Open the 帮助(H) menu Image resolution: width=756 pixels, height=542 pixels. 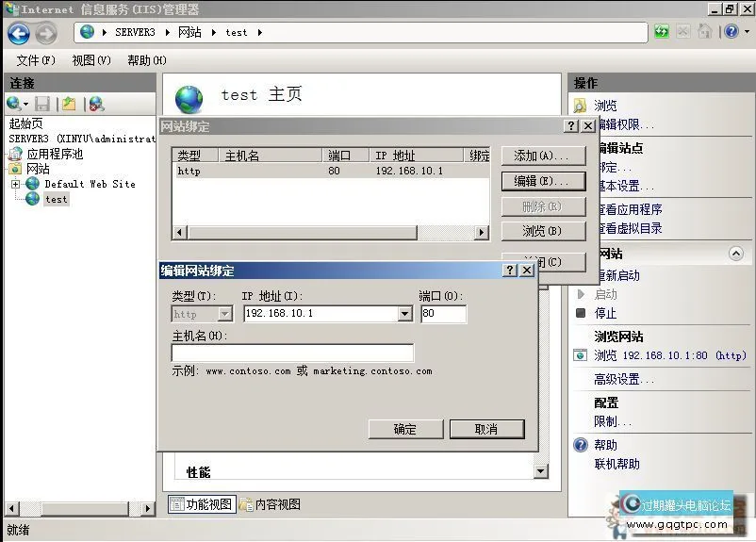click(x=146, y=60)
